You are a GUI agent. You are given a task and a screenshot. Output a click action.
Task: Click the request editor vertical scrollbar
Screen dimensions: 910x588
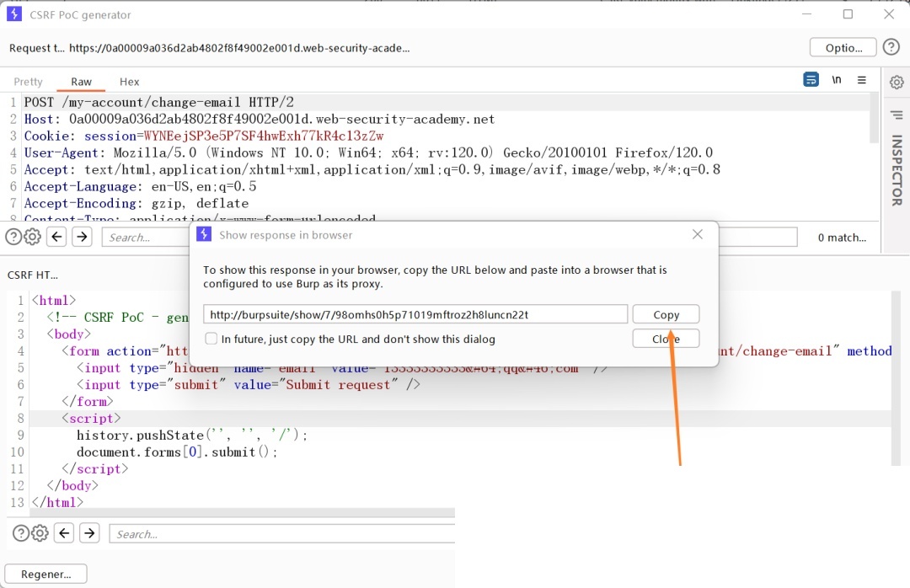[874, 118]
